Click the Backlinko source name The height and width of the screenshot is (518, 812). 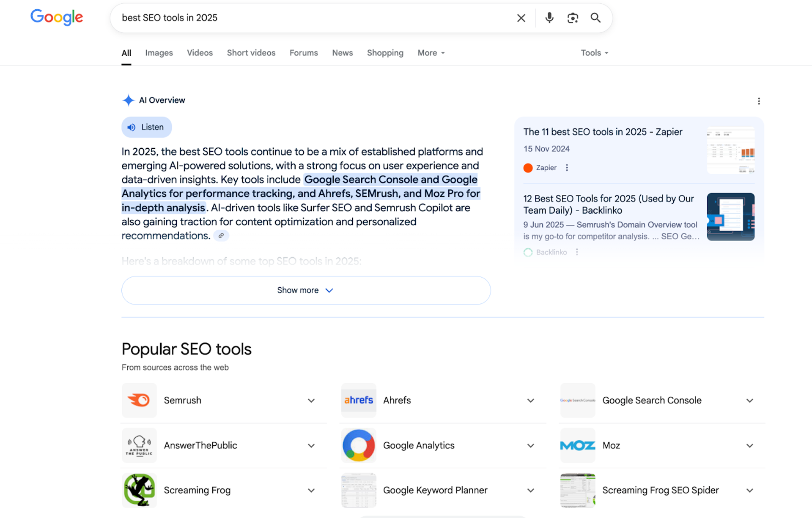(551, 252)
